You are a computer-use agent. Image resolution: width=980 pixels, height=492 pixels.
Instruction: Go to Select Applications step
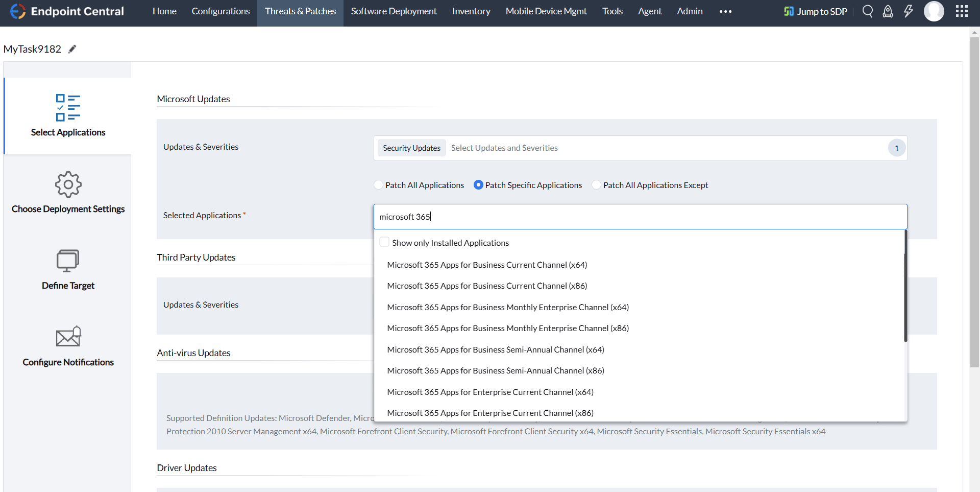tap(68, 116)
